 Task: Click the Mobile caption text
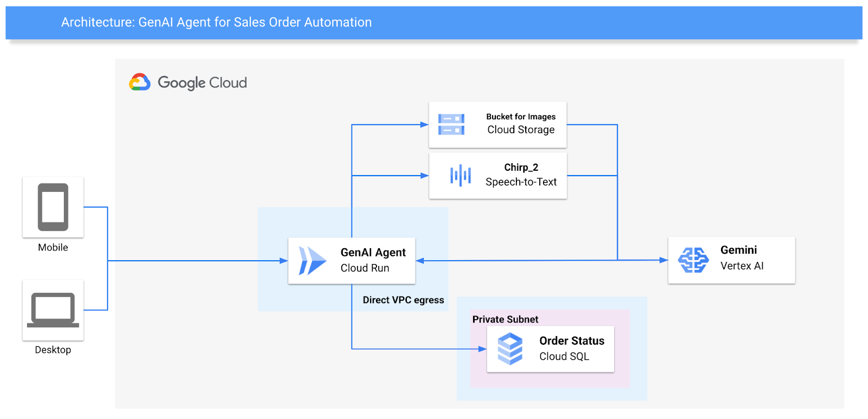coord(53,248)
